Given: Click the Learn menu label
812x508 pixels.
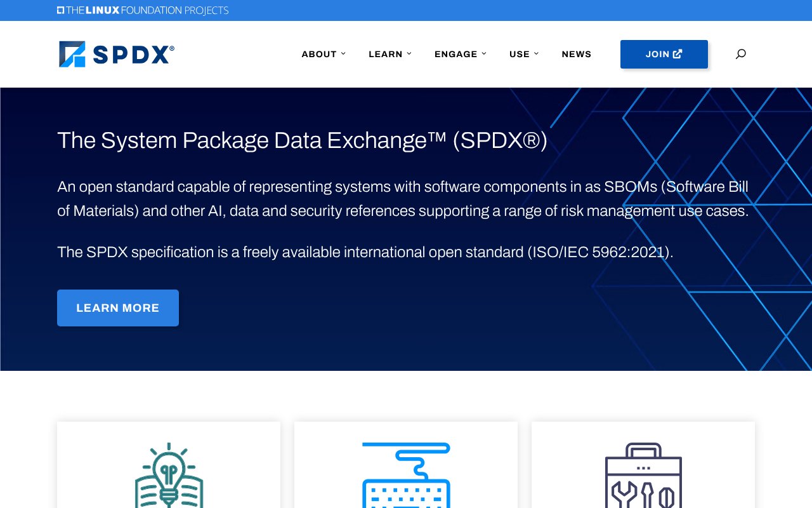Looking at the screenshot, I should click(385, 54).
